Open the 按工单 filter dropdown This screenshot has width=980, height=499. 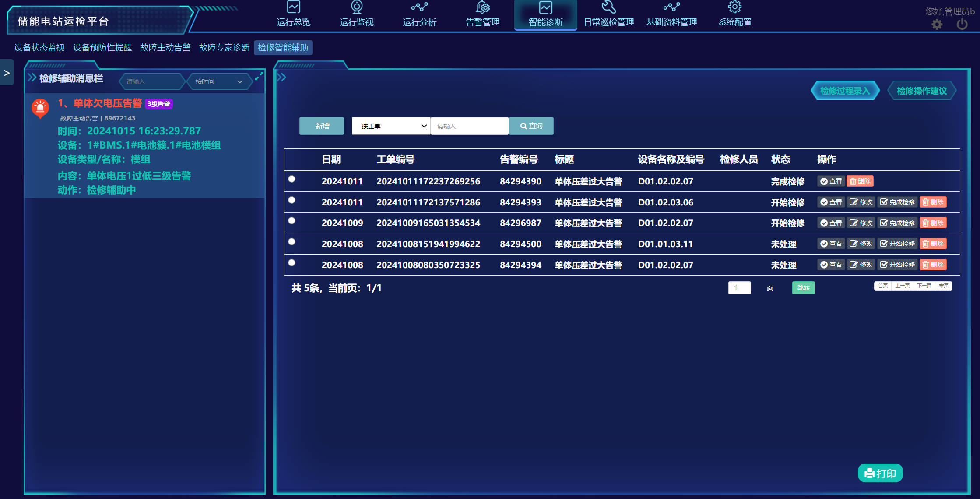[391, 126]
